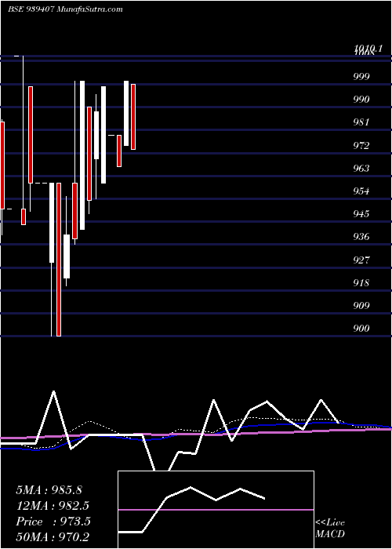Viewport: 392px width, 549px height.
Task: Click the 927 price axis label
Action: click(x=361, y=260)
